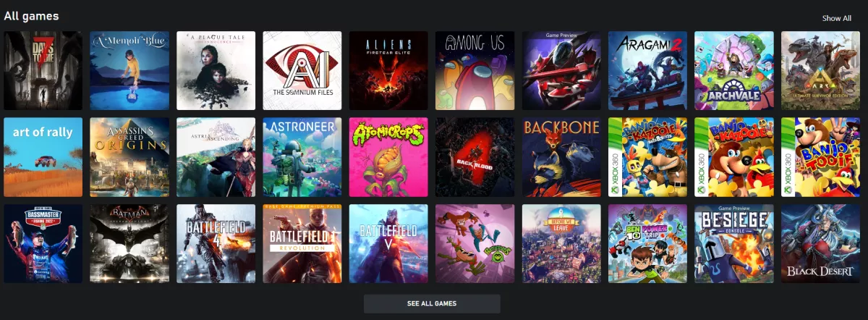Choose AI The Somnium Files tile

[x=302, y=70]
